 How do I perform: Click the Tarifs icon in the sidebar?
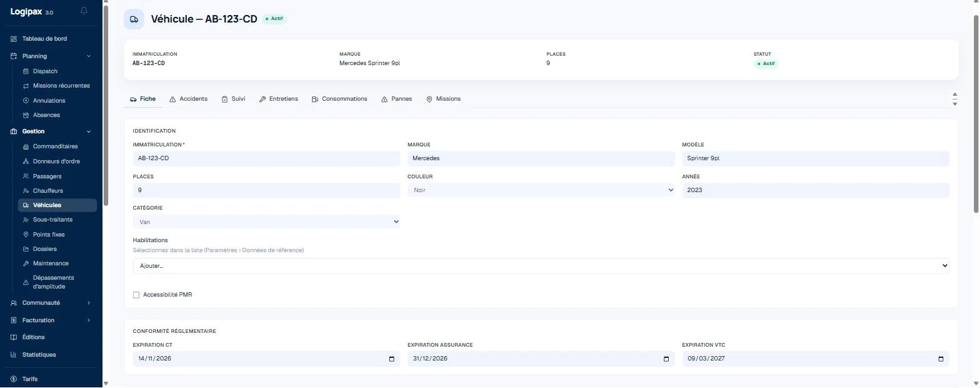[x=14, y=379]
